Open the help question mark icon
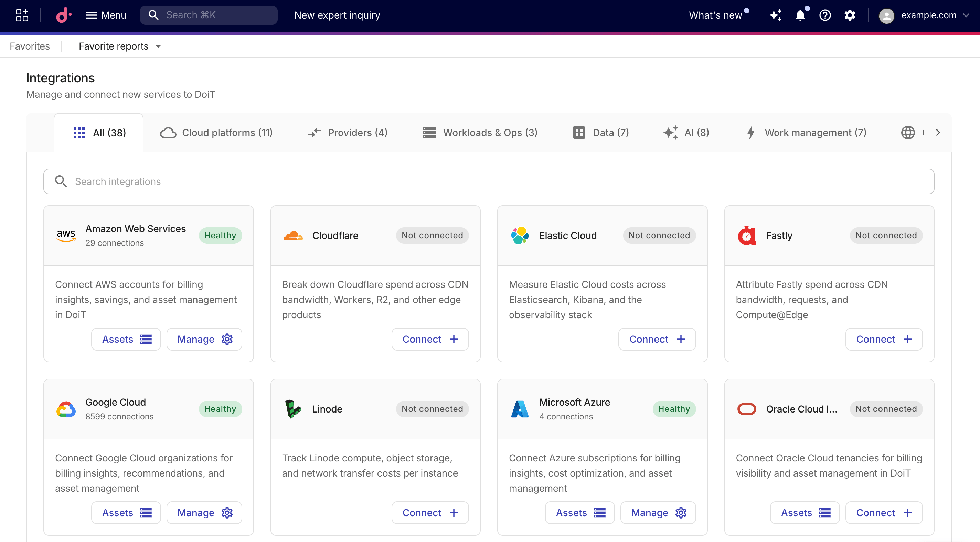The width and height of the screenshot is (980, 542). (x=825, y=15)
